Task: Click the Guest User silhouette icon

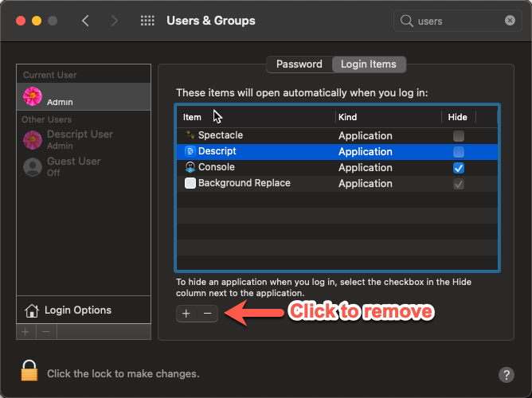Action: [x=33, y=167]
